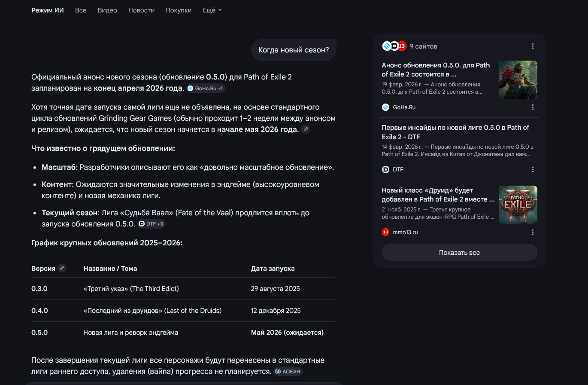Click DTF favicon under the second article
This screenshot has height=385, width=588.
[385, 169]
